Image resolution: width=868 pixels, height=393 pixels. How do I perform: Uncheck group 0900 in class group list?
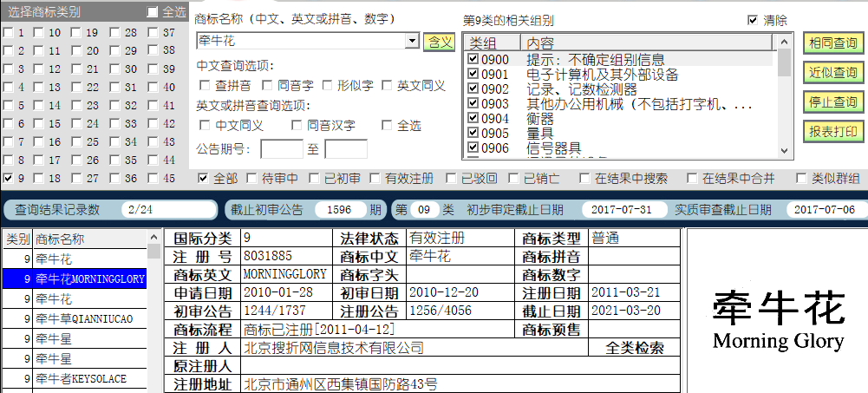point(473,59)
